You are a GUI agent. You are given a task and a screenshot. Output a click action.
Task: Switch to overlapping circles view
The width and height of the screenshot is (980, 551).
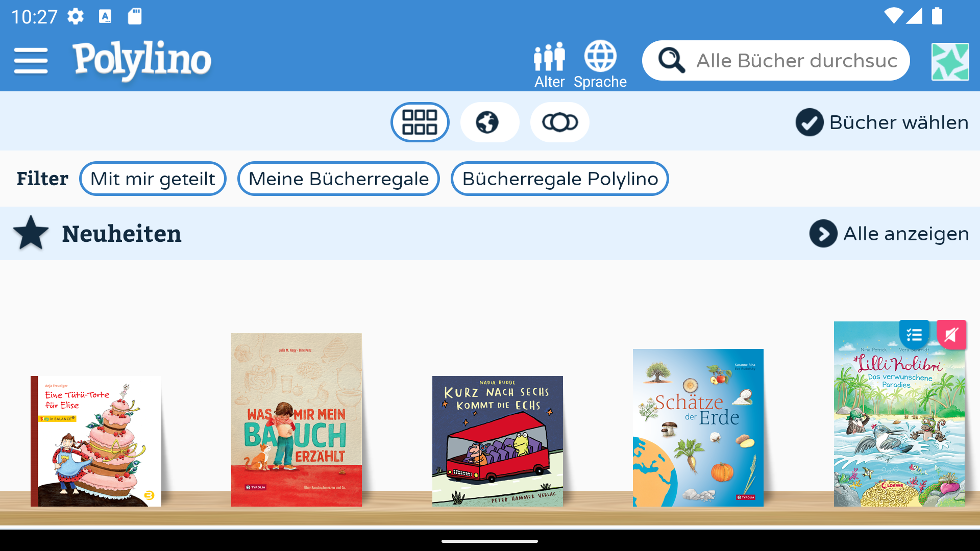tap(559, 122)
